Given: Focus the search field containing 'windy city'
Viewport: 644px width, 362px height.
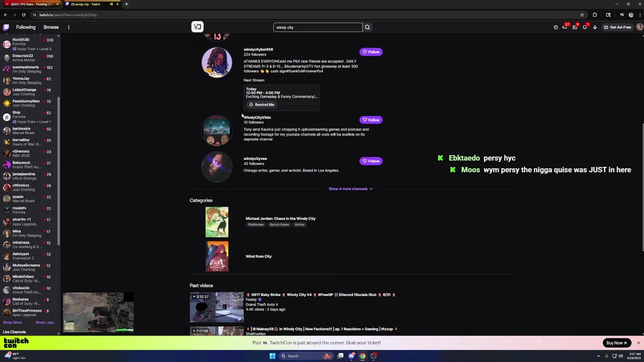Looking at the screenshot, I should [318, 27].
